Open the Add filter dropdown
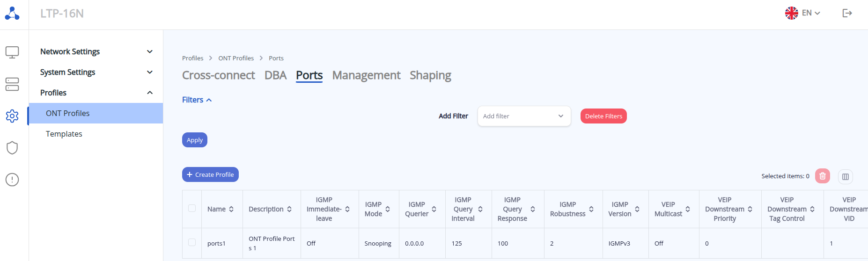This screenshot has height=261, width=868. [524, 116]
